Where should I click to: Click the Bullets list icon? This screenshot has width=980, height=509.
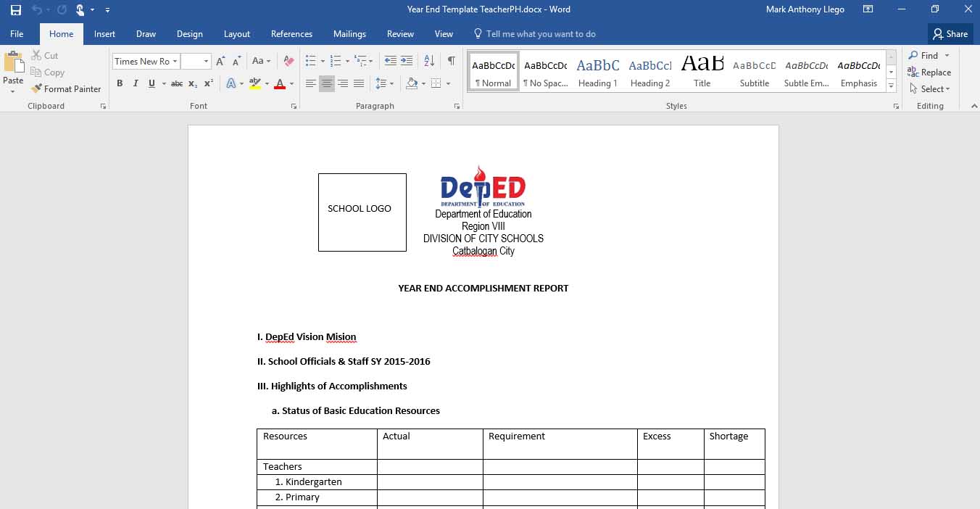(x=310, y=61)
